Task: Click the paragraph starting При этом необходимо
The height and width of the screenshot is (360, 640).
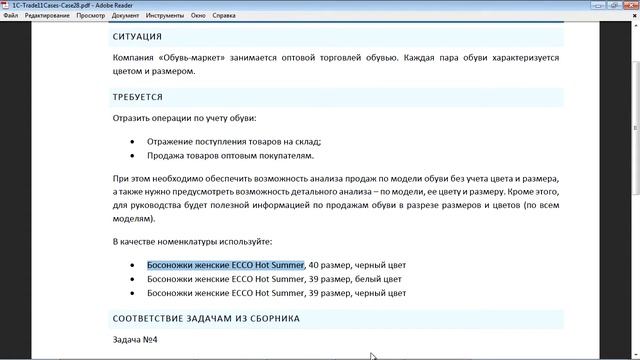Action: click(336, 198)
